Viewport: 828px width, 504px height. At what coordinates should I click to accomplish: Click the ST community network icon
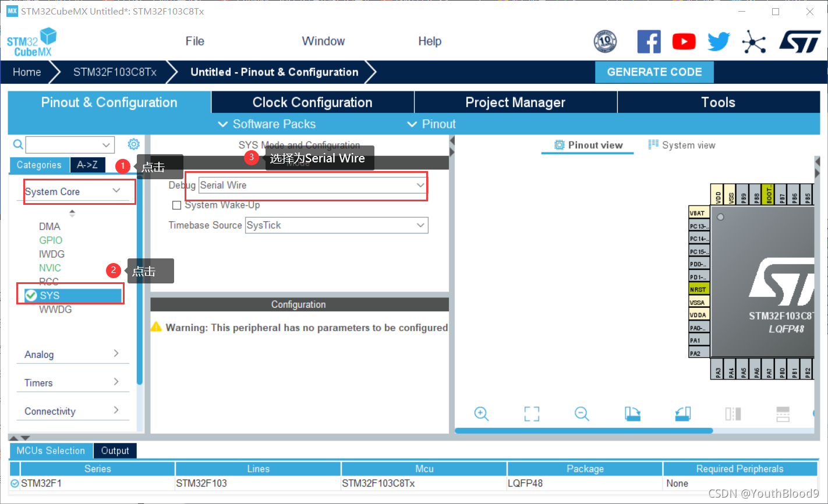click(x=753, y=41)
